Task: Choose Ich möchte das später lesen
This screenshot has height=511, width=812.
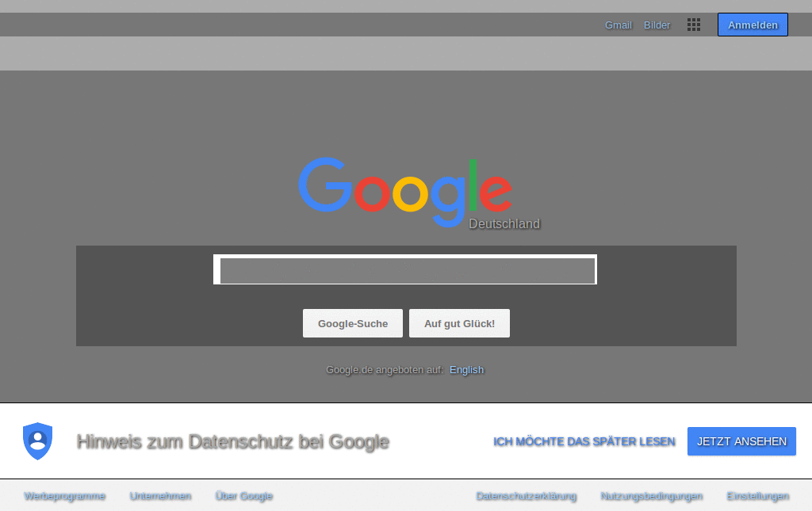Action: click(x=584, y=442)
